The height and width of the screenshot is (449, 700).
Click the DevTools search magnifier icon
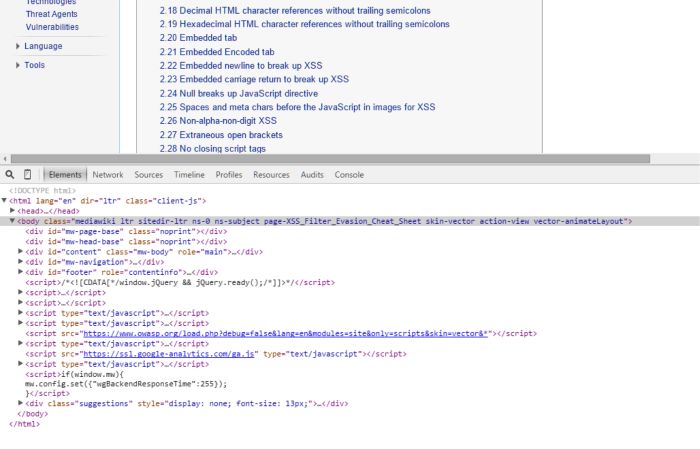coord(10,175)
